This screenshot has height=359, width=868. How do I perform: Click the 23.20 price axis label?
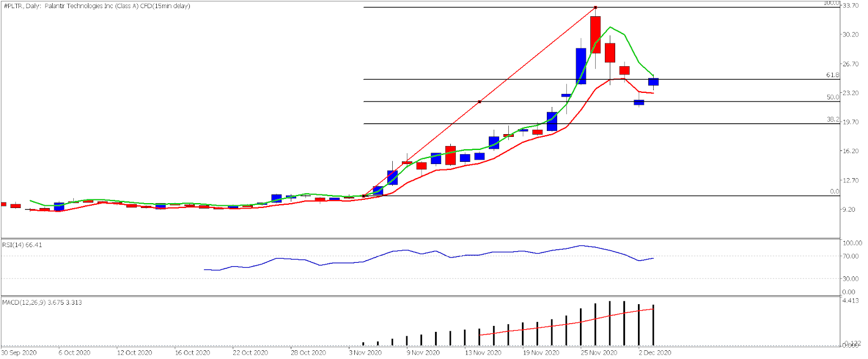pyautogui.click(x=850, y=93)
